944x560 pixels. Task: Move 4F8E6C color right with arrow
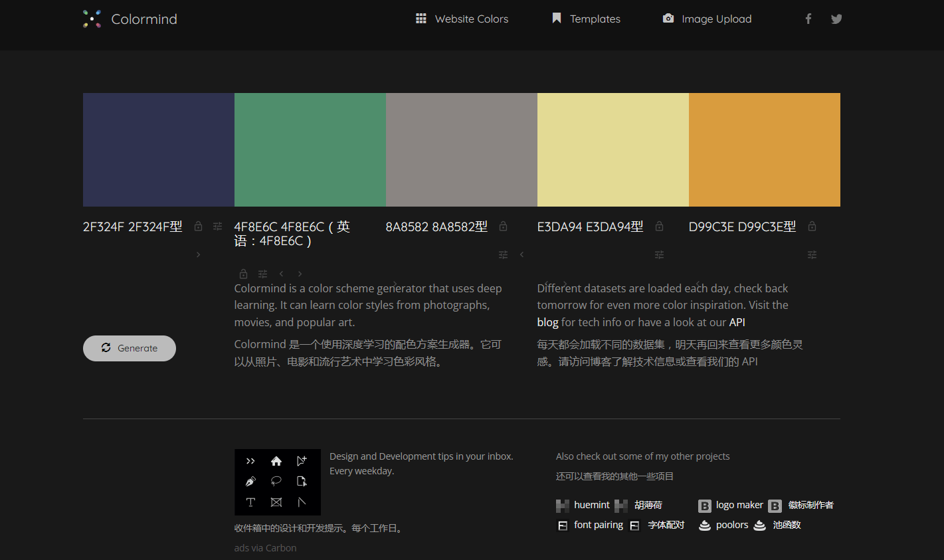point(300,274)
